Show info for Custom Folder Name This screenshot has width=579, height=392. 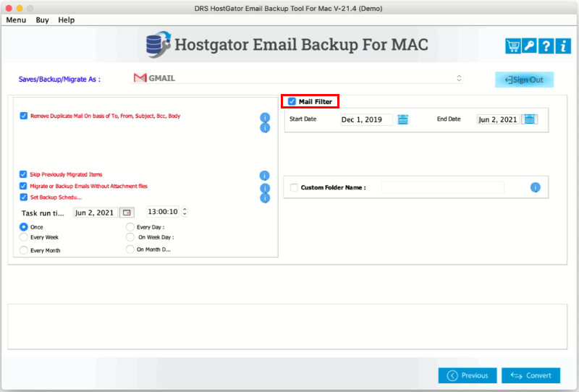(536, 187)
